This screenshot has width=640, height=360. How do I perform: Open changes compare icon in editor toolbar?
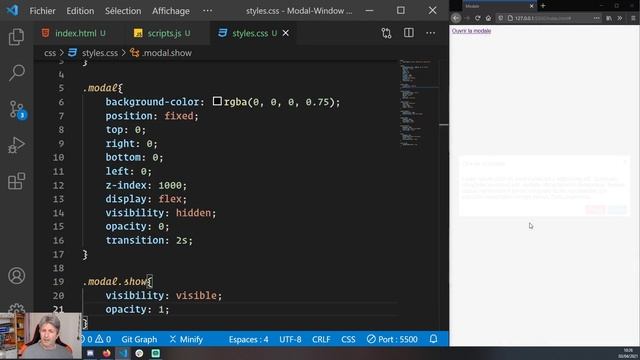pyautogui.click(x=386, y=33)
